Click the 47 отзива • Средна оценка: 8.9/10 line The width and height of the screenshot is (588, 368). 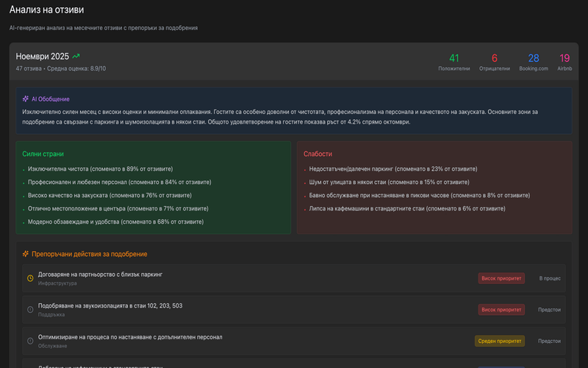tap(61, 68)
